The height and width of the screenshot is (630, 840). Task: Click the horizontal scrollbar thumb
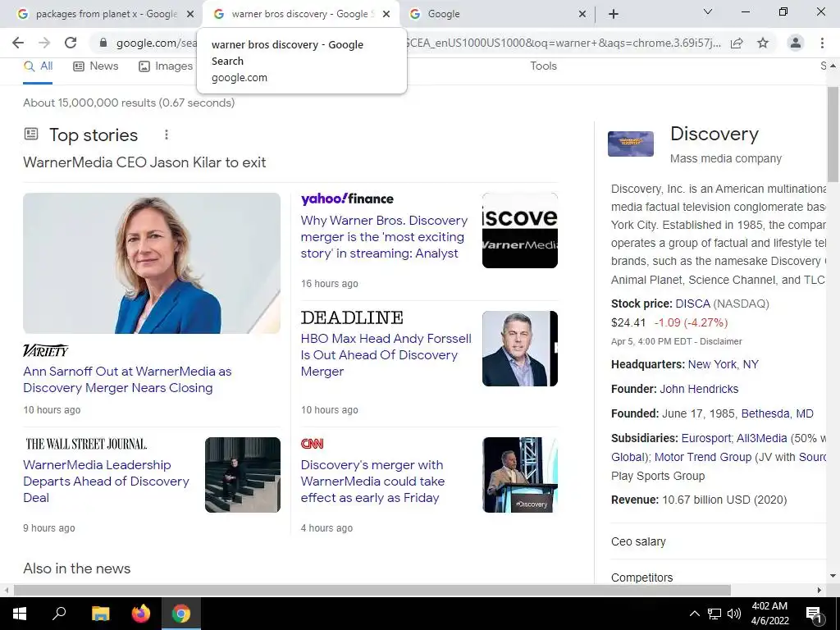(372, 591)
